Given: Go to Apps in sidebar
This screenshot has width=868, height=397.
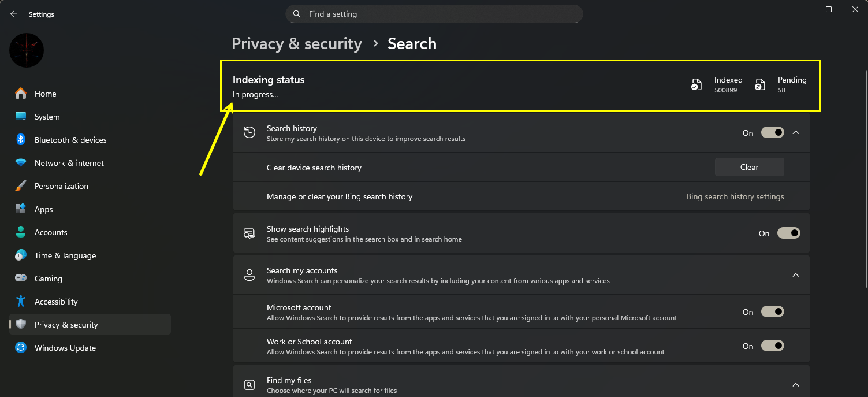Looking at the screenshot, I should [43, 209].
